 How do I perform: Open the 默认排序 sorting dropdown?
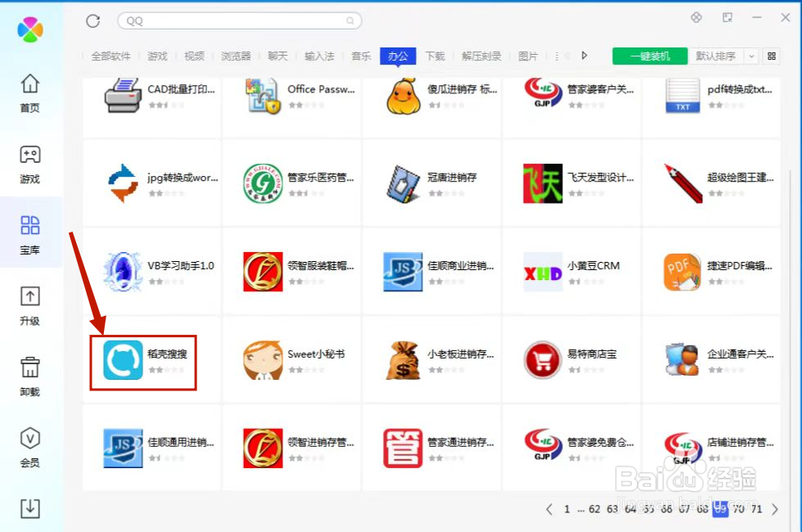point(722,56)
